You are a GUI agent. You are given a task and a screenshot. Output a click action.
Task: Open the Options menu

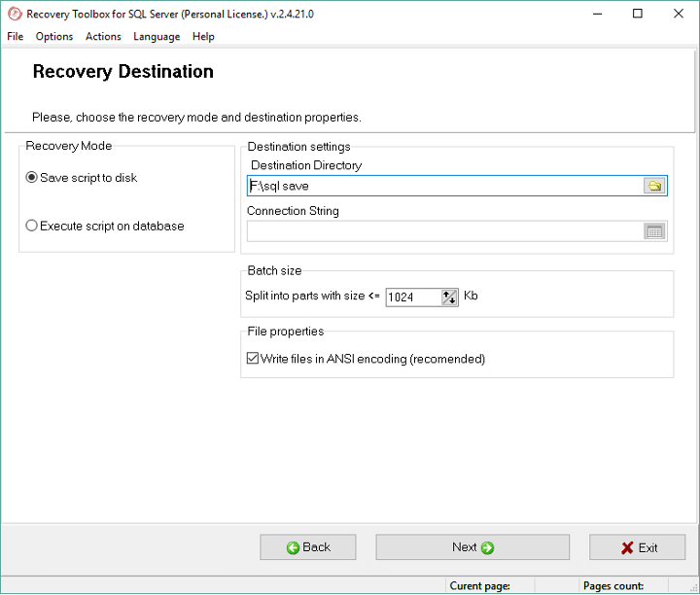(54, 37)
